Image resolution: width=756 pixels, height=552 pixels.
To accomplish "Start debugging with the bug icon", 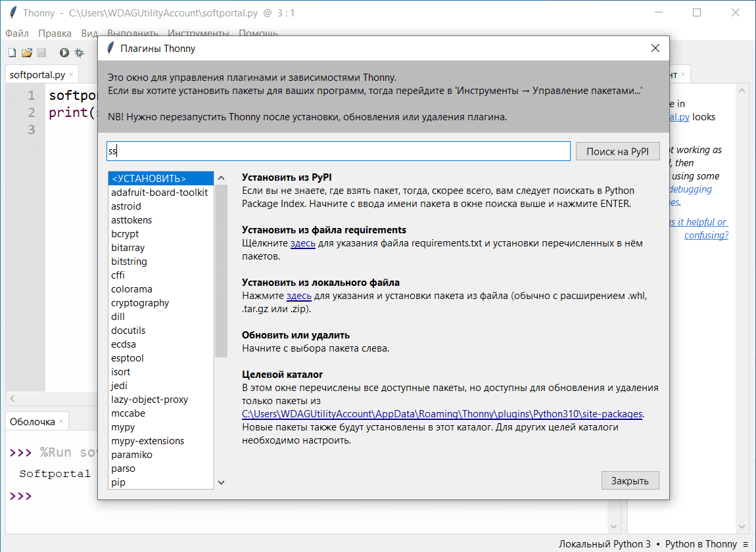I will tap(79, 53).
